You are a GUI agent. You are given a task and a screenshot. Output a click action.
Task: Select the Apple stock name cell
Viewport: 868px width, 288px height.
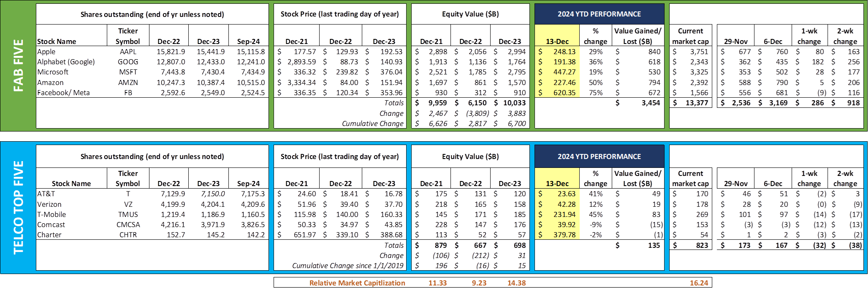(x=46, y=52)
